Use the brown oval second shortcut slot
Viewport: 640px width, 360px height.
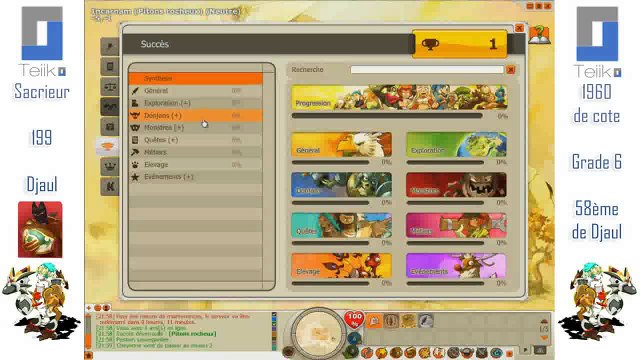click(x=391, y=321)
